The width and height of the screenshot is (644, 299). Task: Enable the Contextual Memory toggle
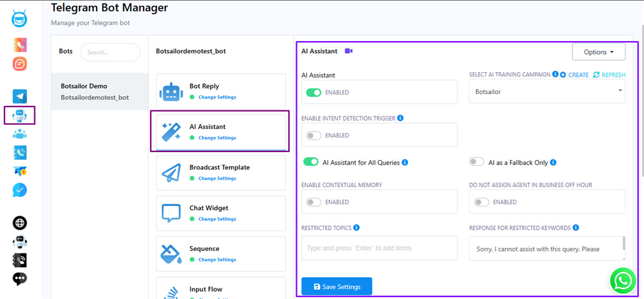point(314,202)
